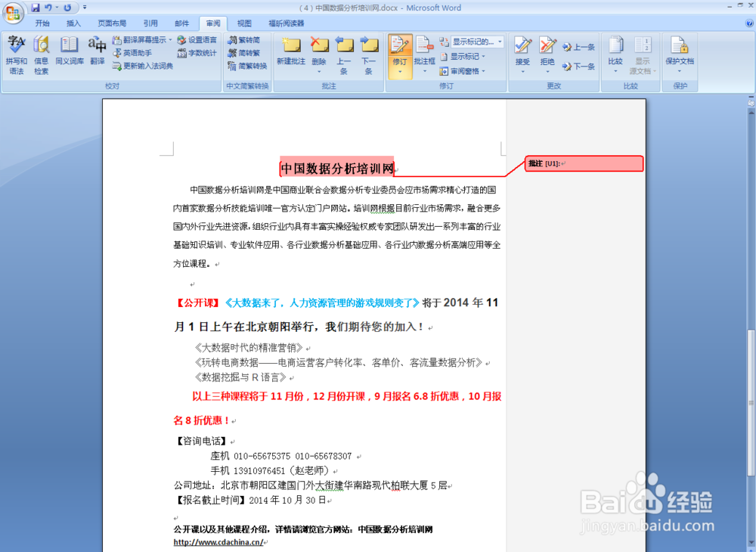Click the Translate (翻译) icon
The image size is (756, 552).
[x=98, y=50]
